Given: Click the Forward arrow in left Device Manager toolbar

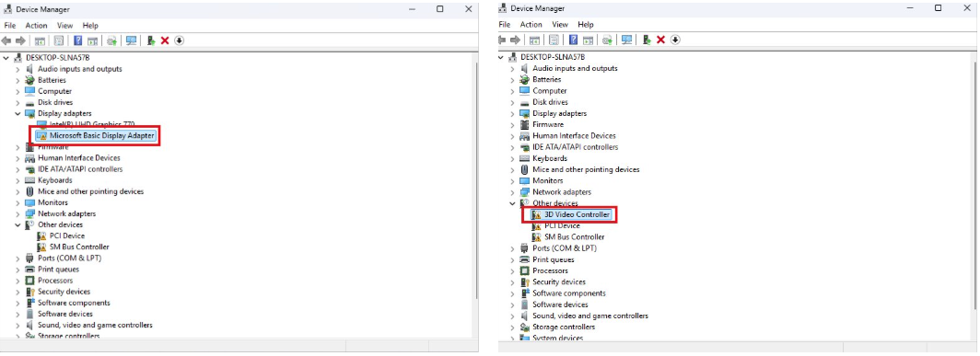Looking at the screenshot, I should (20, 40).
